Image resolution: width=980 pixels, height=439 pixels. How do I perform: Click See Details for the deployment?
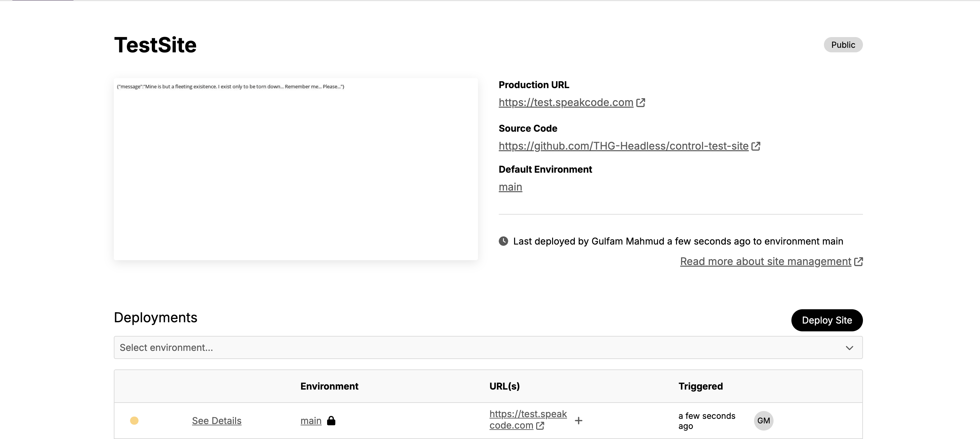[217, 420]
